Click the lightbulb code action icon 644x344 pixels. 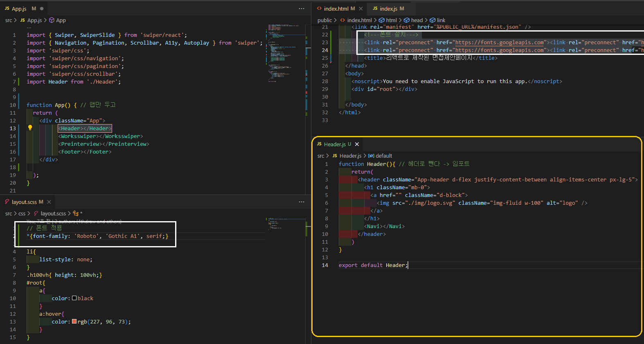tap(30, 128)
